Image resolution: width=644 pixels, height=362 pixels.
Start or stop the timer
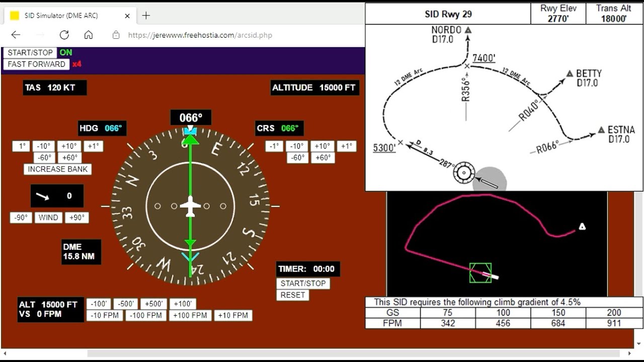point(303,284)
